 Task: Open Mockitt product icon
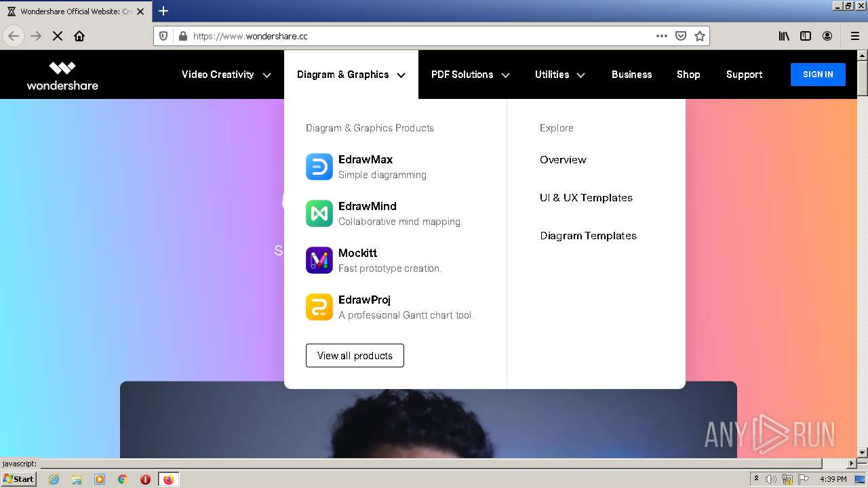click(319, 260)
